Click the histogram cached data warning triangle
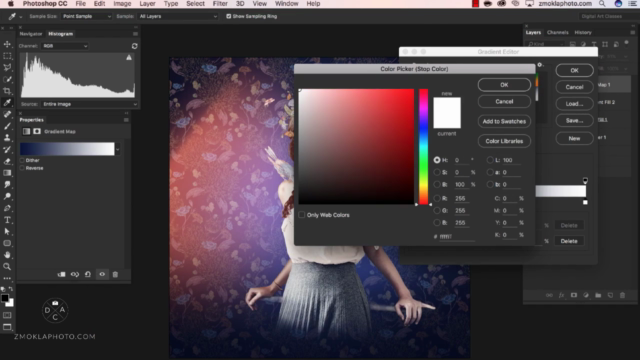The width and height of the screenshot is (640, 360). click(x=129, y=58)
